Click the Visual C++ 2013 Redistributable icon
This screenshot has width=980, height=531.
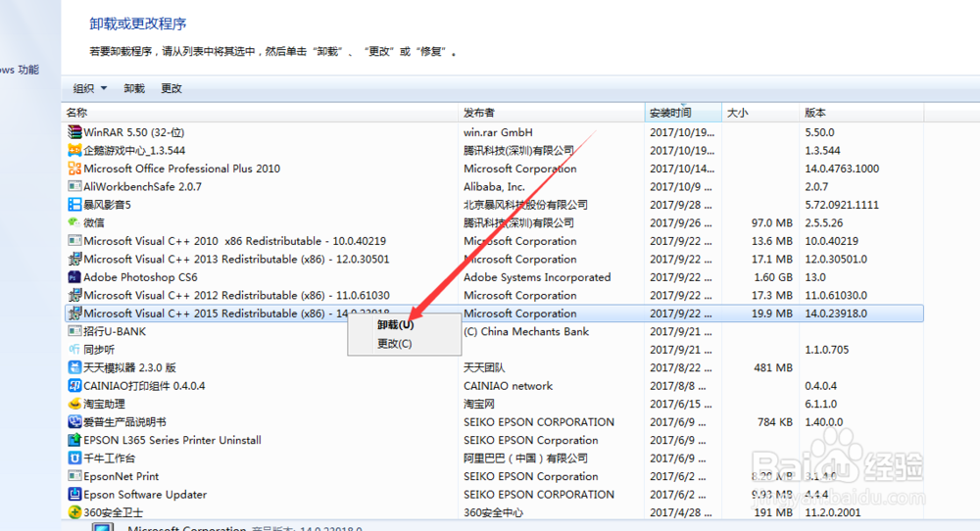[74, 259]
